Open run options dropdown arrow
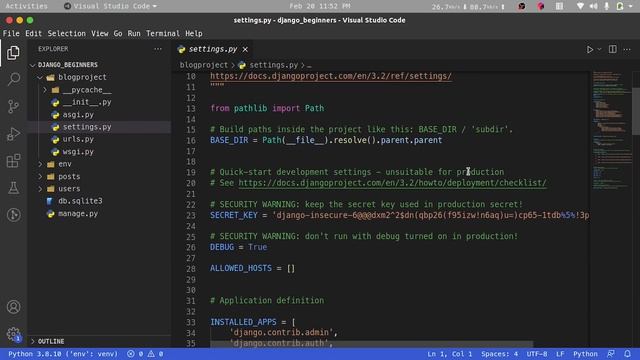 coord(599,49)
